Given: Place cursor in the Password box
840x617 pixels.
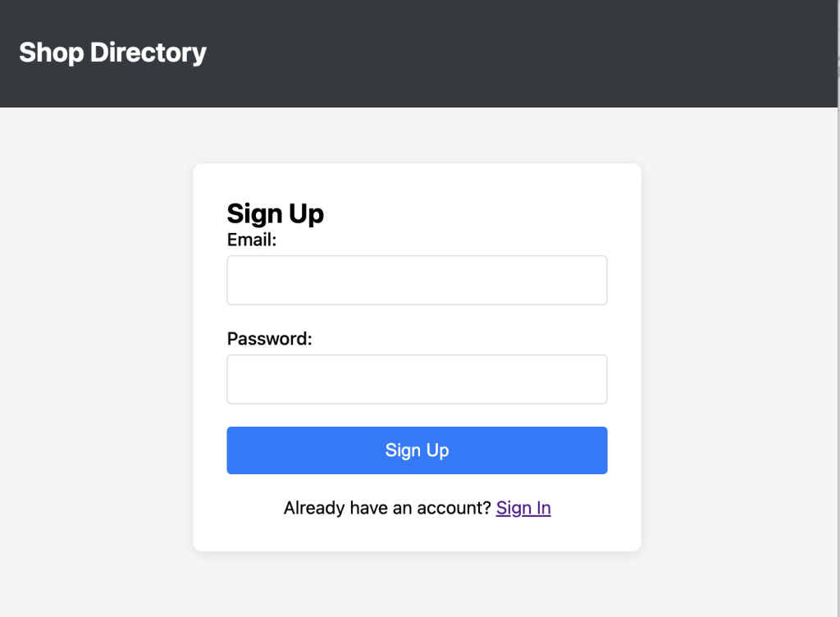Looking at the screenshot, I should pos(416,379).
